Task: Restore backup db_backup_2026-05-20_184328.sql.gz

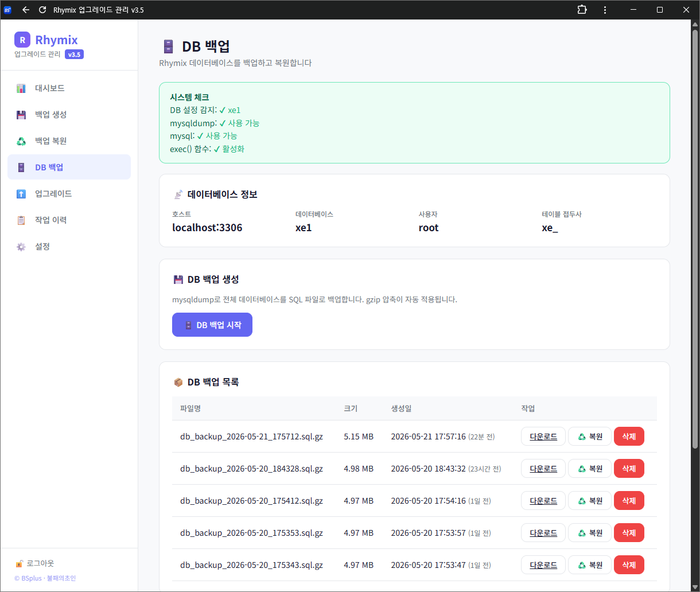Action: [x=590, y=469]
